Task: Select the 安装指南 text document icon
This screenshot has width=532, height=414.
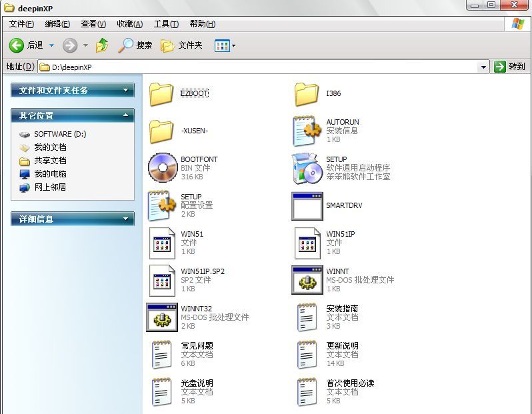Action: coord(307,317)
